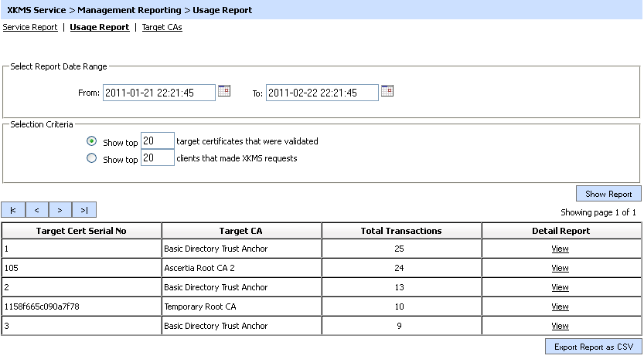Go to first page of results

point(13,210)
